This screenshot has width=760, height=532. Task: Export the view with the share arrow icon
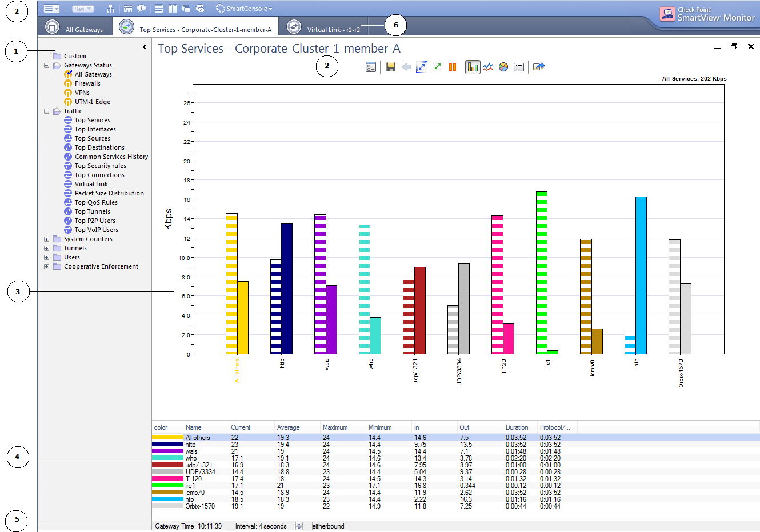pos(539,67)
